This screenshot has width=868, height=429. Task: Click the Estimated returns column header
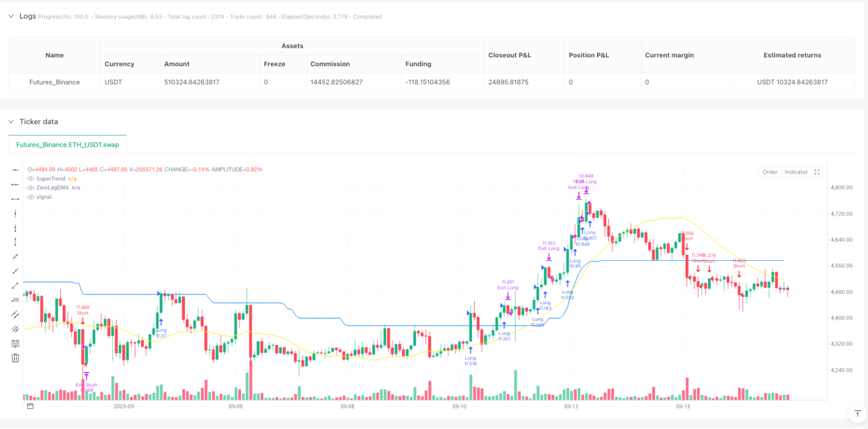pyautogui.click(x=792, y=55)
